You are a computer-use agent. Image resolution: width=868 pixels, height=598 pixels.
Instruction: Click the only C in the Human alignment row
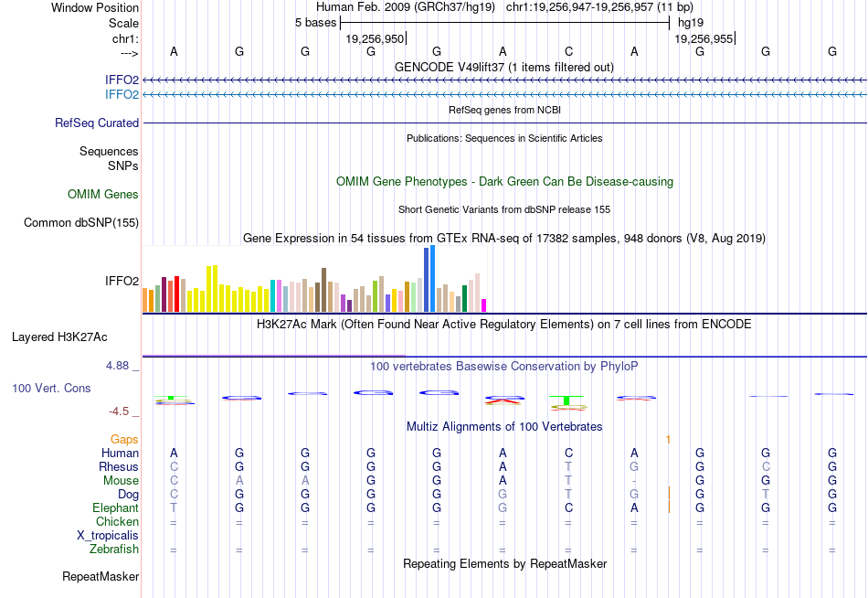tap(568, 453)
